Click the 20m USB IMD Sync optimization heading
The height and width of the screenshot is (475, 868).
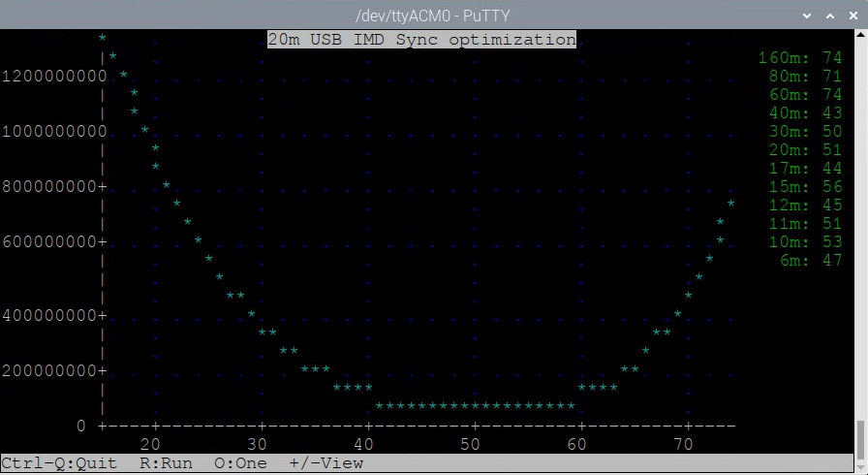point(421,40)
